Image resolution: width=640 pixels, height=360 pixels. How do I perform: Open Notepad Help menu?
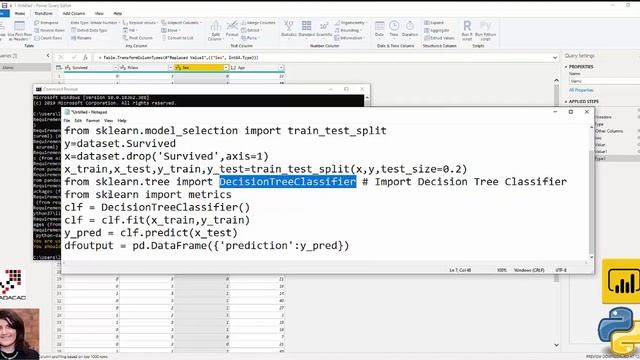coord(122,121)
